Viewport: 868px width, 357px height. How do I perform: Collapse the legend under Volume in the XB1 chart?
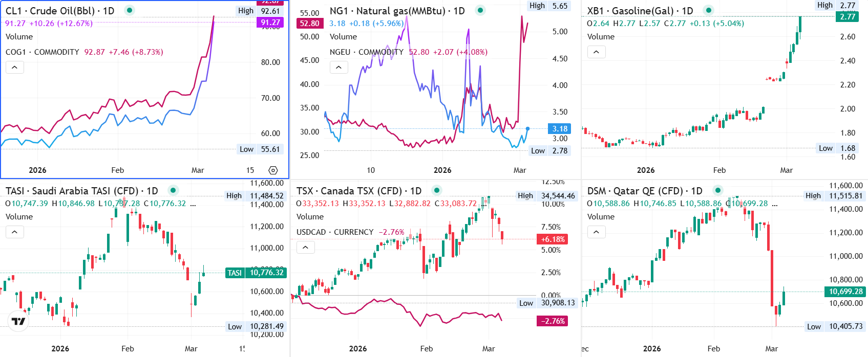pos(596,52)
